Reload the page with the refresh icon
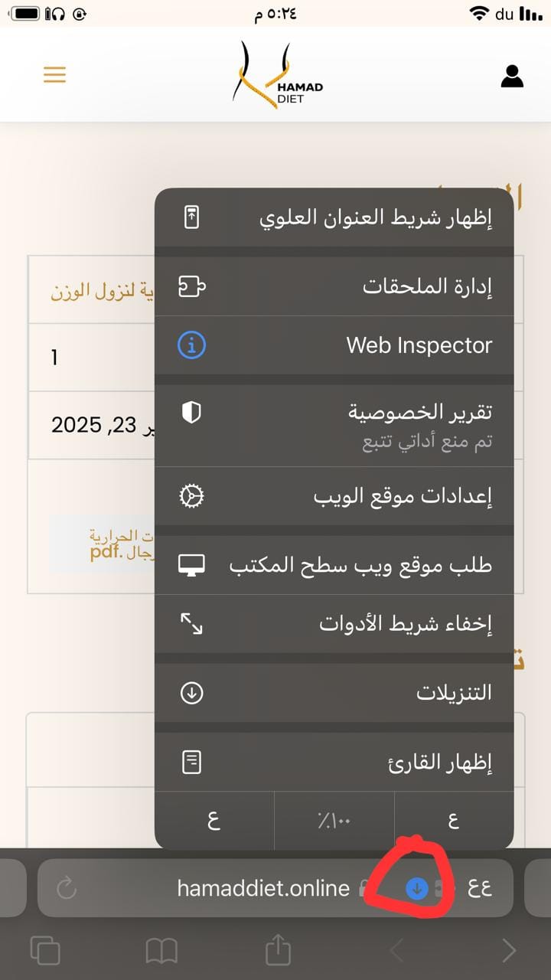551x980 pixels. coord(67,888)
